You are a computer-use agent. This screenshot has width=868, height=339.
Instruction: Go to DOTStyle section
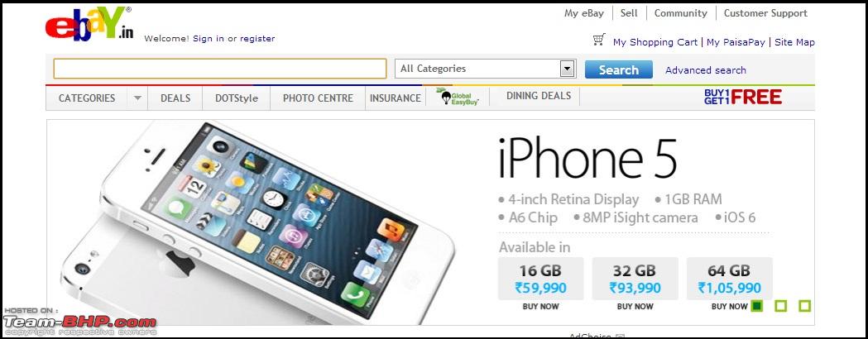237,98
